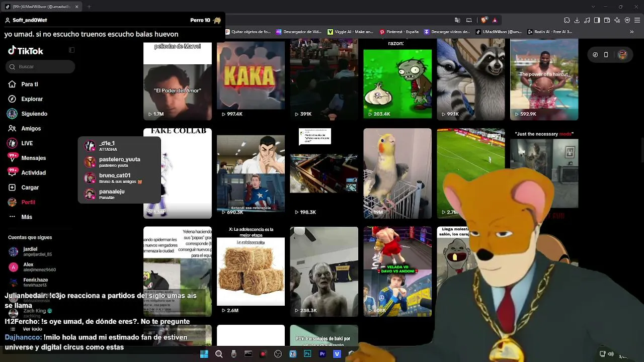Open the pastelero_yuuta account
The height and width of the screenshot is (362, 644).
pos(119,162)
